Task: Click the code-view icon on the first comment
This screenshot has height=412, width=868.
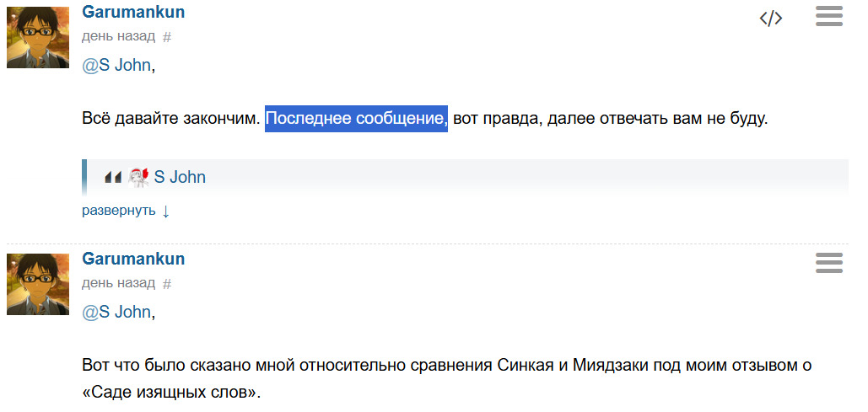Action: (771, 19)
